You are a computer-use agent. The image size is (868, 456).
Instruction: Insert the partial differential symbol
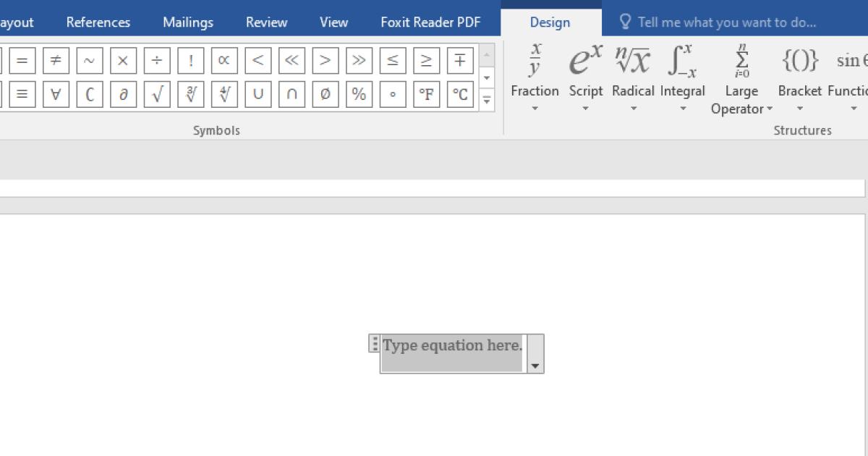(123, 94)
